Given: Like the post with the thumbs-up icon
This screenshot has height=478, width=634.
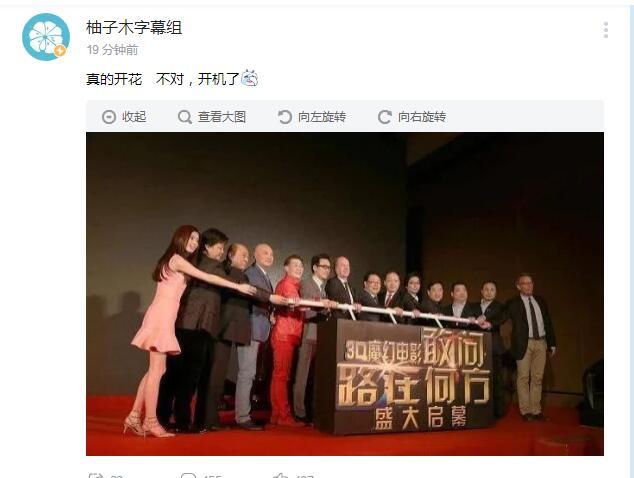Looking at the screenshot, I should coord(281,475).
